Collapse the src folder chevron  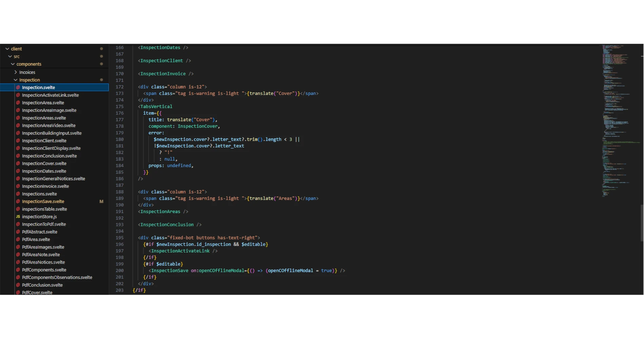[10, 56]
